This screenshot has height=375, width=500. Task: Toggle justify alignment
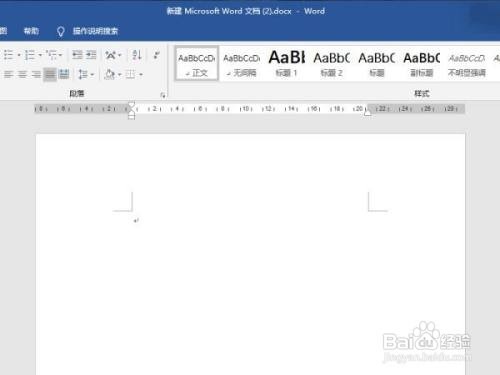click(x=50, y=74)
